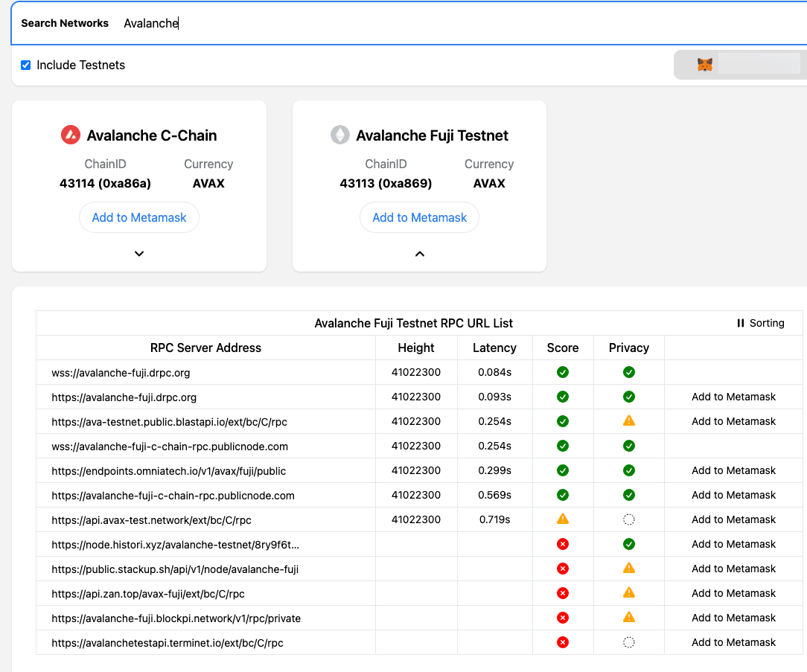The image size is (807, 672).
Task: Add terminet.io RPC to Metamask
Action: tap(733, 642)
